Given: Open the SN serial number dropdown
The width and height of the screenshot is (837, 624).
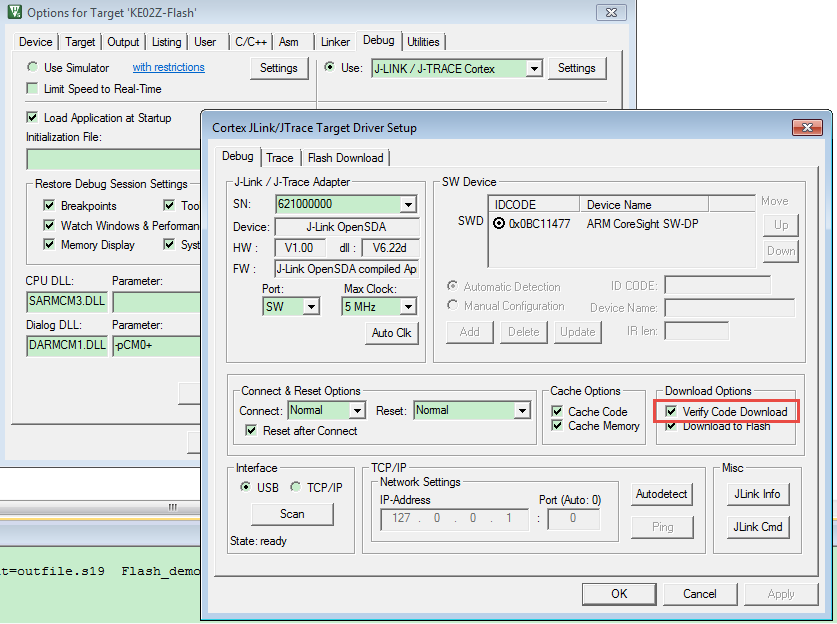Looking at the screenshot, I should pos(408,204).
